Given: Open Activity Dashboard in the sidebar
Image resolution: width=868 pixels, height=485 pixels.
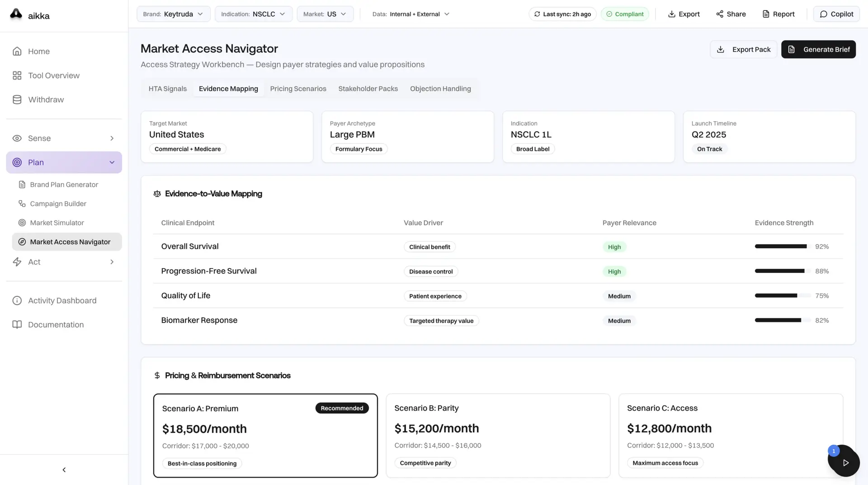Looking at the screenshot, I should click(62, 301).
